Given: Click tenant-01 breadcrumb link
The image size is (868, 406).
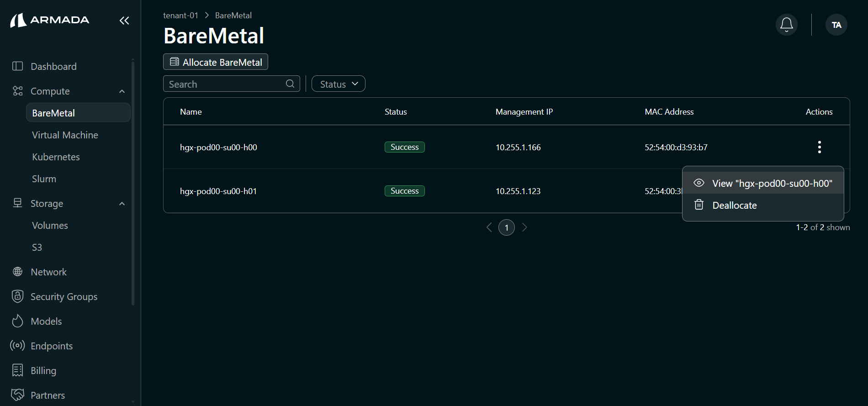Looking at the screenshot, I should pos(180,15).
